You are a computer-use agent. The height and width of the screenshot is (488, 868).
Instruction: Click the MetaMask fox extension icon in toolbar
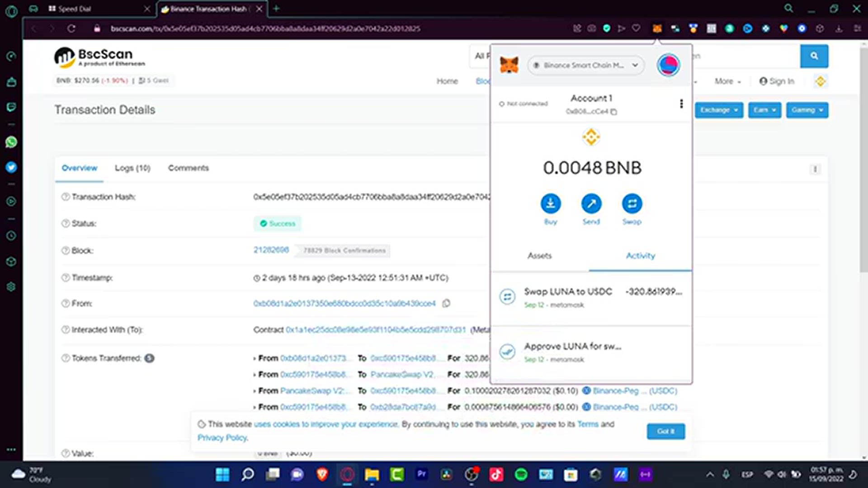pyautogui.click(x=657, y=28)
